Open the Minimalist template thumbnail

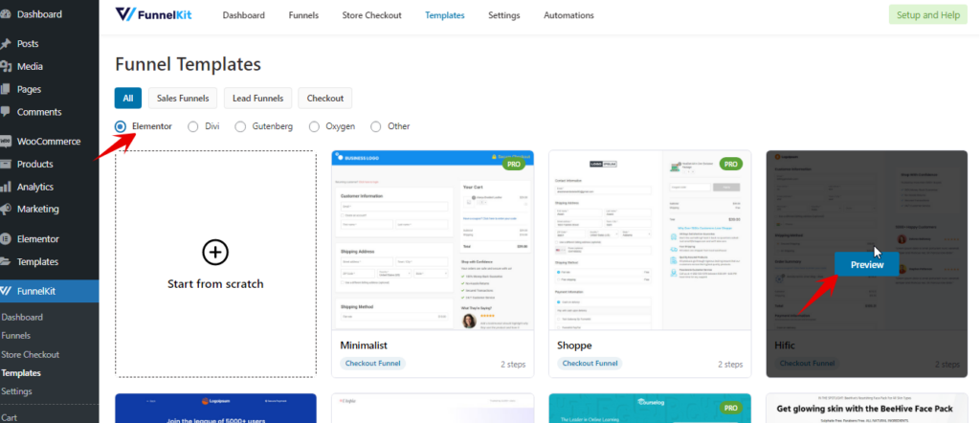tap(433, 240)
